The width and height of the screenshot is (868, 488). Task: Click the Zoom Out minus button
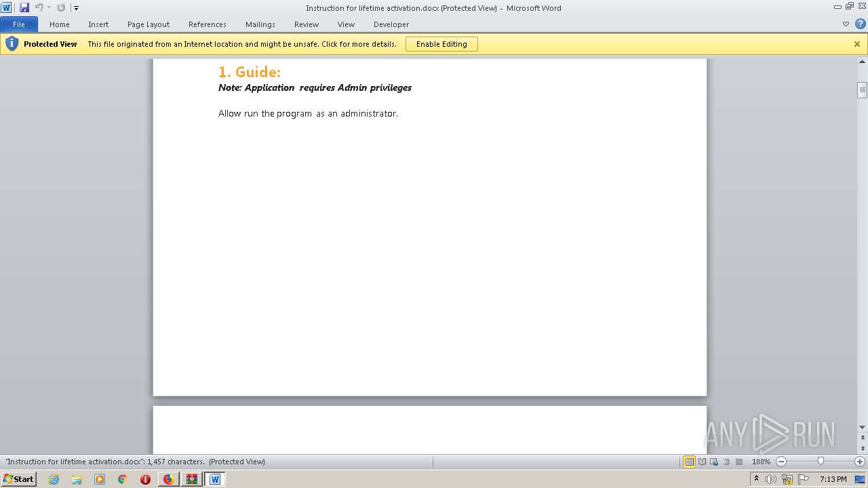point(781,462)
